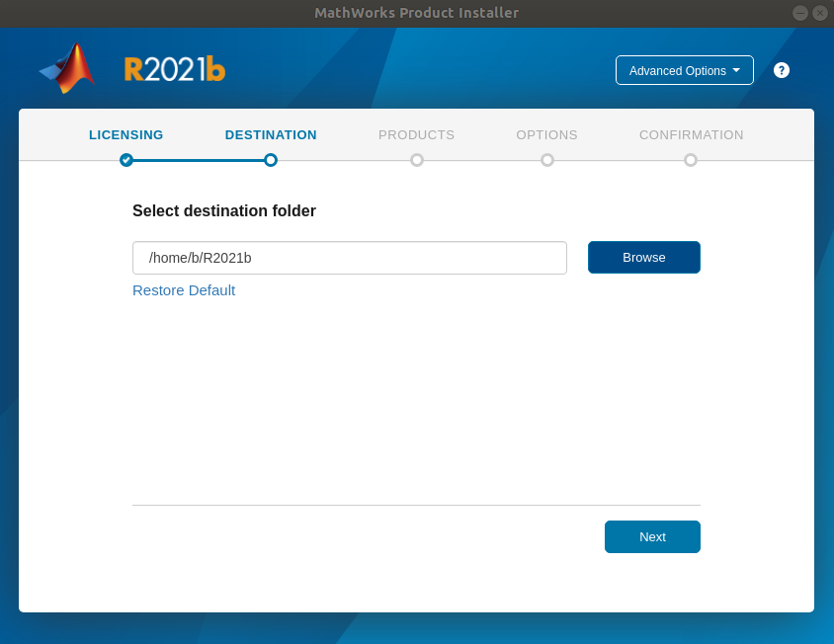
Task: Click the Products progress step circle
Action: (417, 160)
